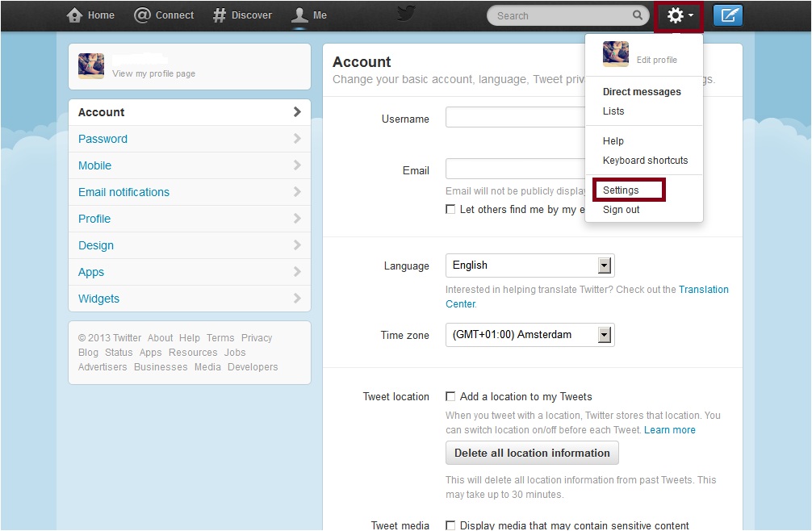Viewport: 812px width, 531px height.
Task: Click the Profile row chevron arrow
Action: click(x=297, y=219)
